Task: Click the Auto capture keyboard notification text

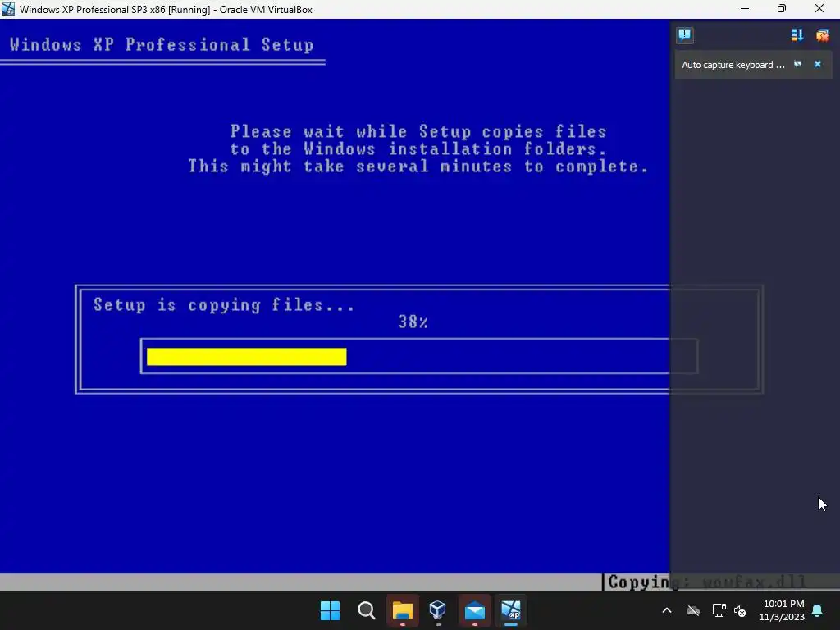Action: coord(733,65)
